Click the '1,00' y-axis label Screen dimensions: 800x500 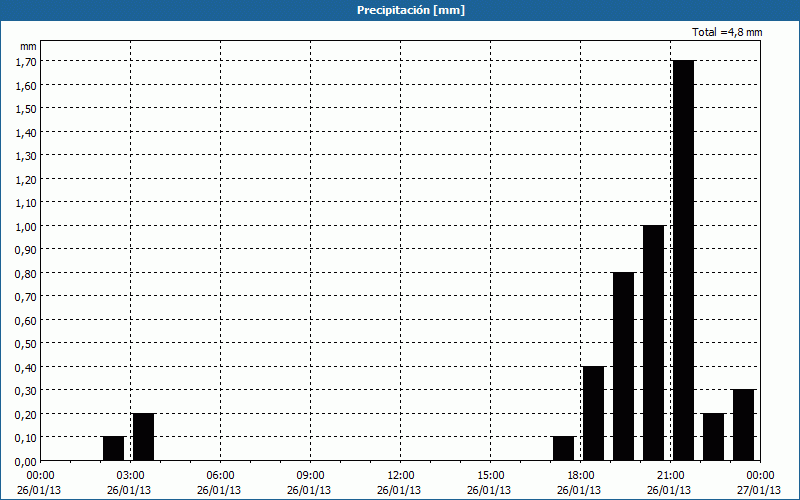26,226
